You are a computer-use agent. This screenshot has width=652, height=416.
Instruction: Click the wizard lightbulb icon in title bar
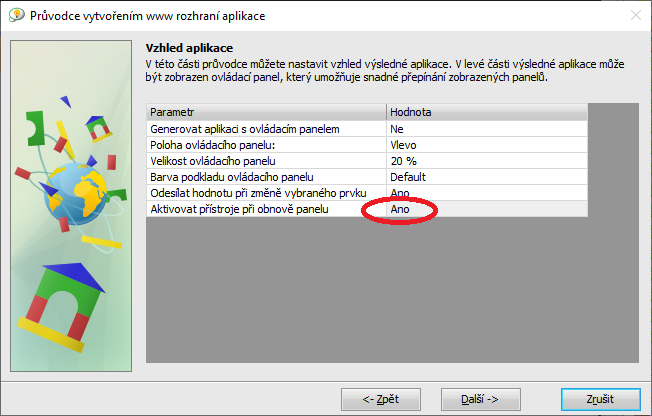16,15
